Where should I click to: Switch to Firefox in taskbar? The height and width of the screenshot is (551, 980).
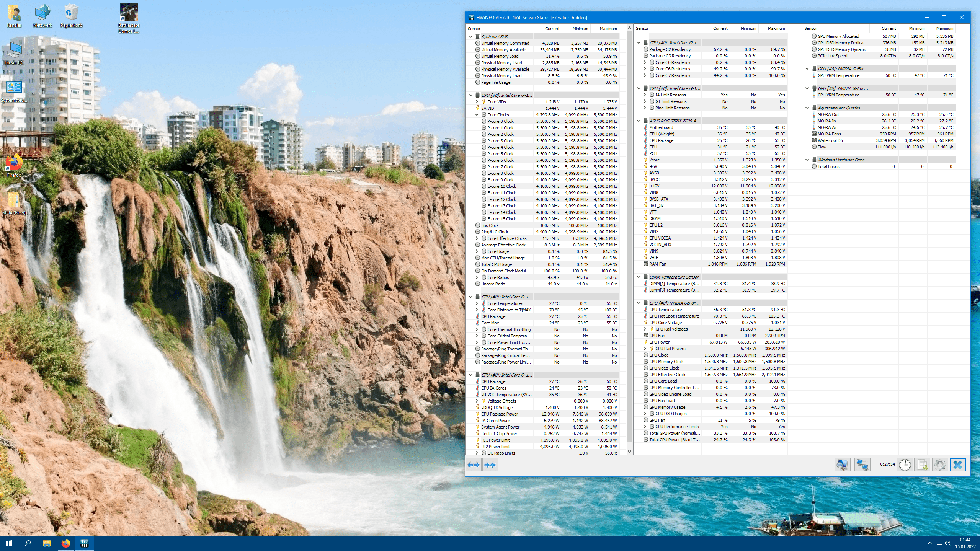[65, 543]
